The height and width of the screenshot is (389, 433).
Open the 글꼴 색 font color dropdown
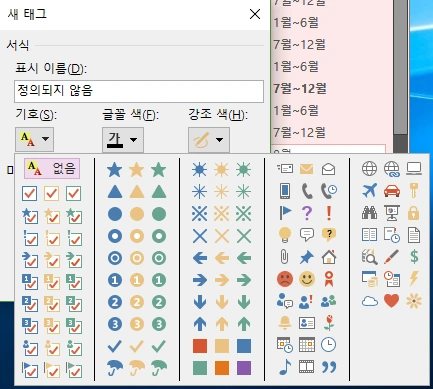coord(123,140)
